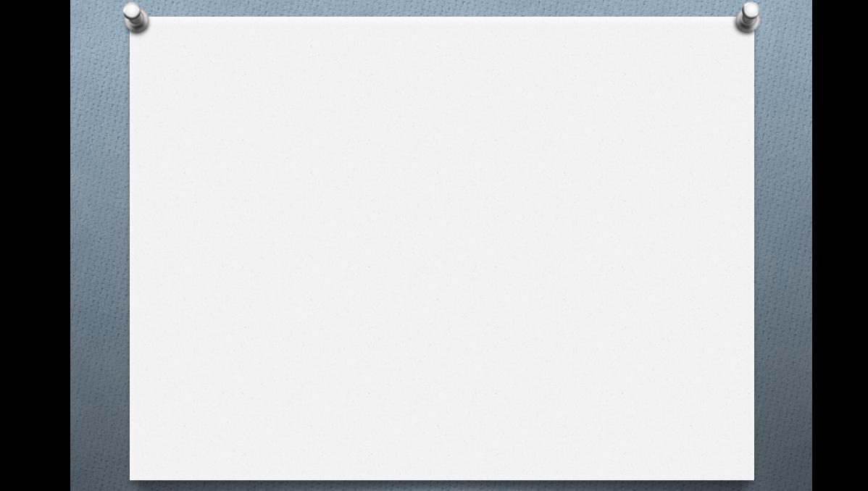Viewport: 868px width, 491px height.
Task: Click the paper's top-right corner under the pin
Action: click(751, 20)
